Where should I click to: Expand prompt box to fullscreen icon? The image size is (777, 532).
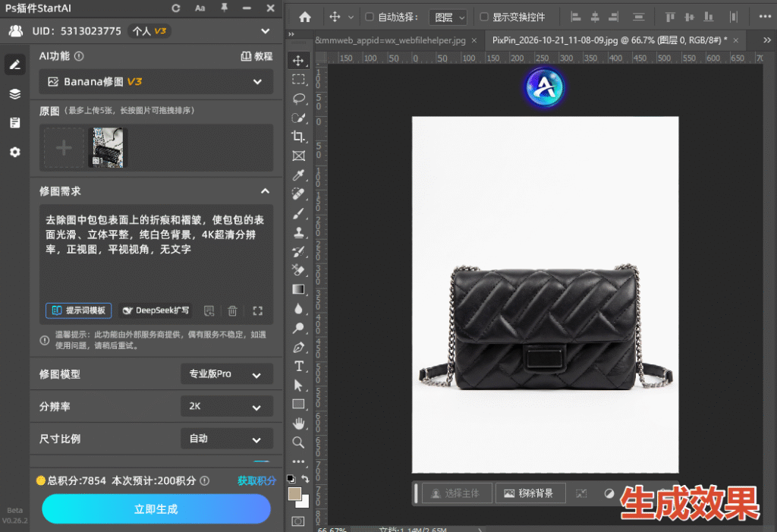point(258,311)
